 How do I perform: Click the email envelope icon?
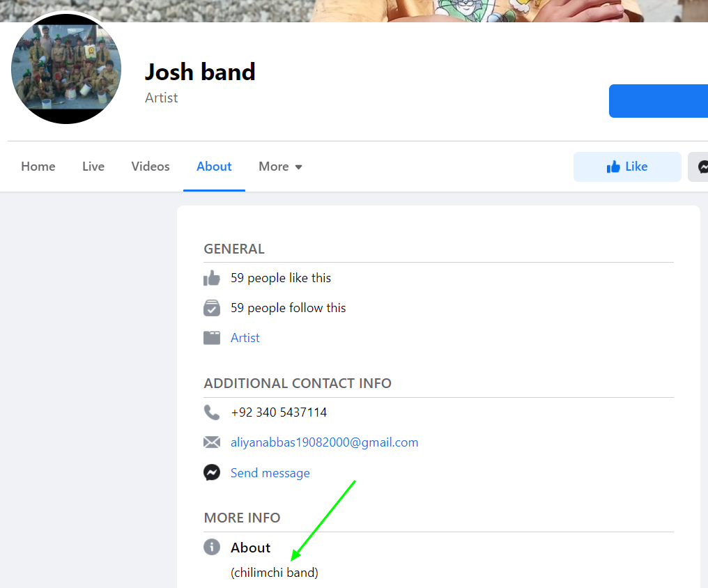tap(212, 442)
